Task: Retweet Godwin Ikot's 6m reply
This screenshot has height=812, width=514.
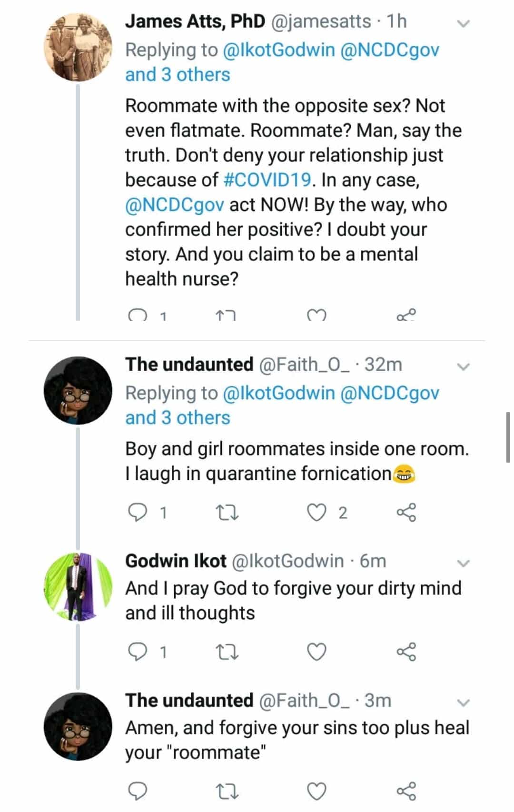Action: [227, 652]
